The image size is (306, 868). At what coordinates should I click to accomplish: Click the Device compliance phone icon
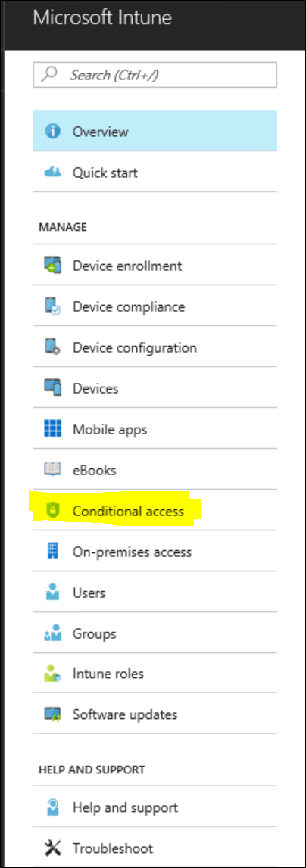[x=53, y=306]
